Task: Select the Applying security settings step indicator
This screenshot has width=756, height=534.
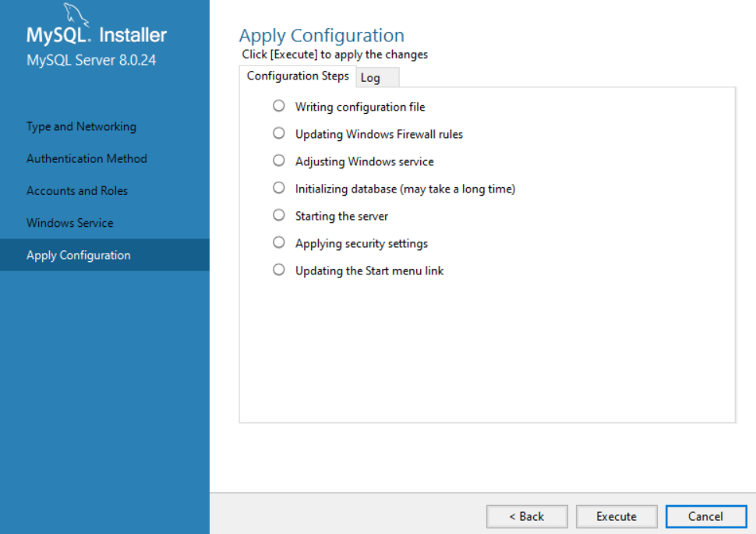Action: 279,242
